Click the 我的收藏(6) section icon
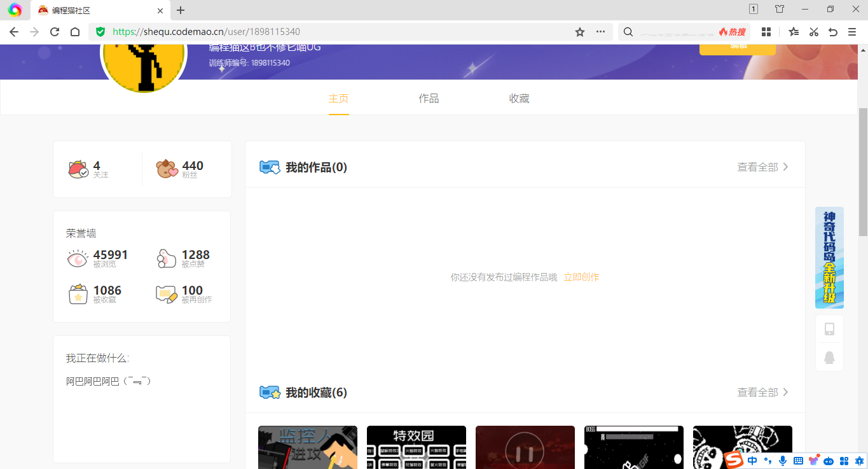 pos(270,393)
